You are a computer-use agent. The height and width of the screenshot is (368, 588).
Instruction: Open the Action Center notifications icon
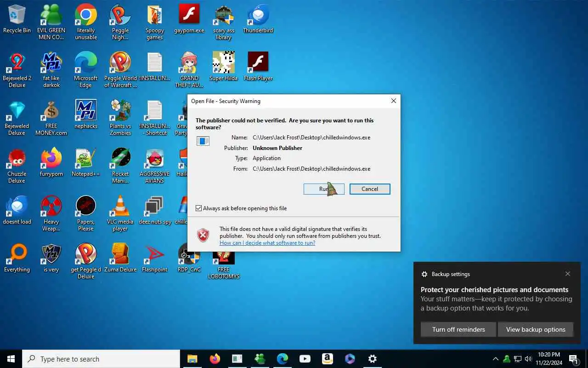click(573, 359)
